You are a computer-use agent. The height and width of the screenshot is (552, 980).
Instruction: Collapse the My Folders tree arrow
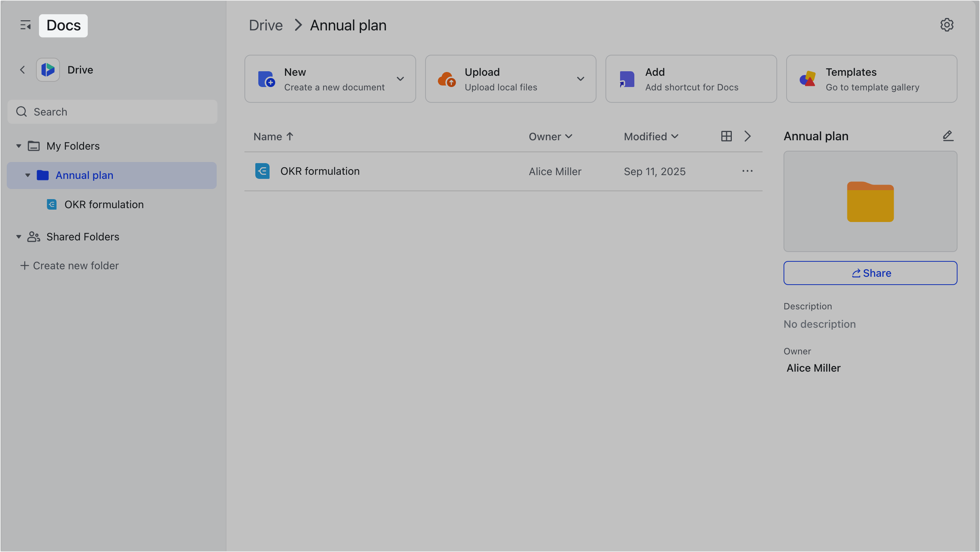click(x=19, y=146)
